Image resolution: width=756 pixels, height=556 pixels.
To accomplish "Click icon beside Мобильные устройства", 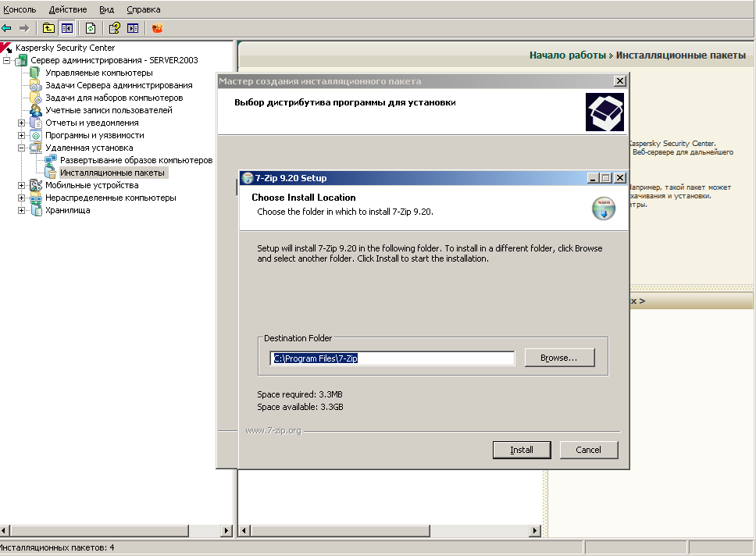I will point(36,185).
